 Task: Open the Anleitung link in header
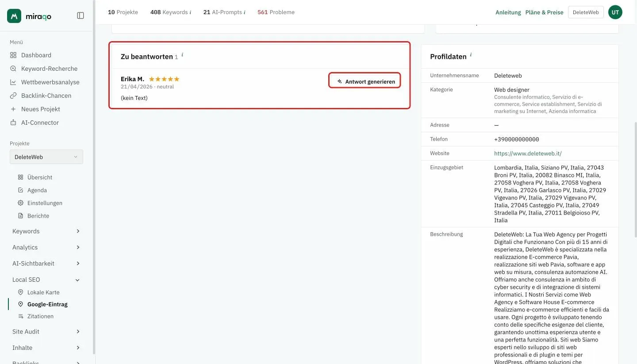tap(508, 12)
